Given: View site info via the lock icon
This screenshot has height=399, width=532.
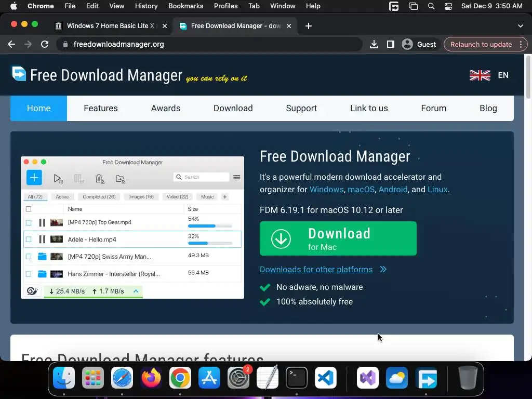Looking at the screenshot, I should pyautogui.click(x=65, y=44).
